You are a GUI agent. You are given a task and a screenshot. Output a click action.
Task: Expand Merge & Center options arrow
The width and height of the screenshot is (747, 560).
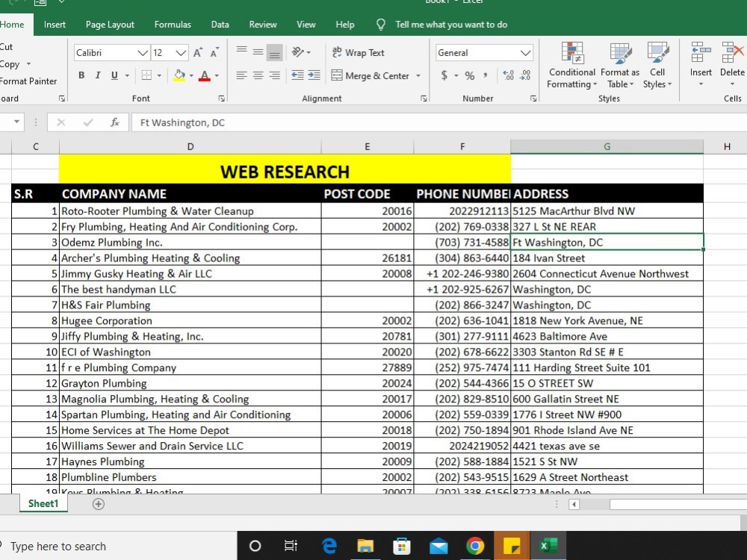click(418, 75)
